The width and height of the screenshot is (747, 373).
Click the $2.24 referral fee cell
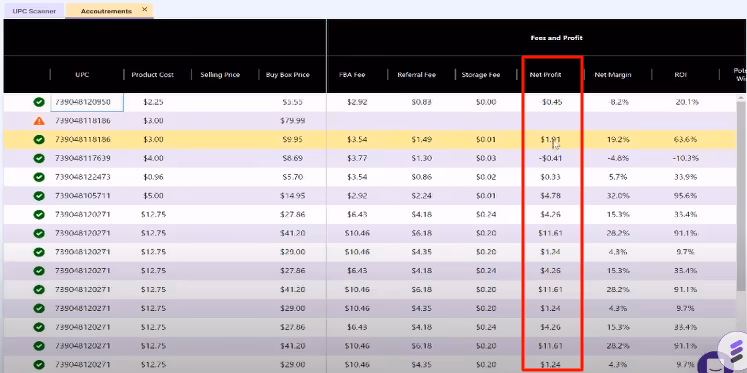[x=422, y=196]
